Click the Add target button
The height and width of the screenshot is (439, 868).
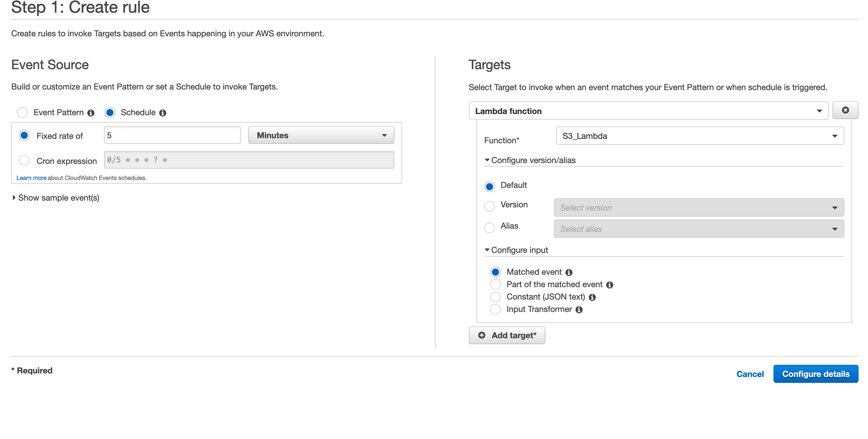(x=507, y=335)
